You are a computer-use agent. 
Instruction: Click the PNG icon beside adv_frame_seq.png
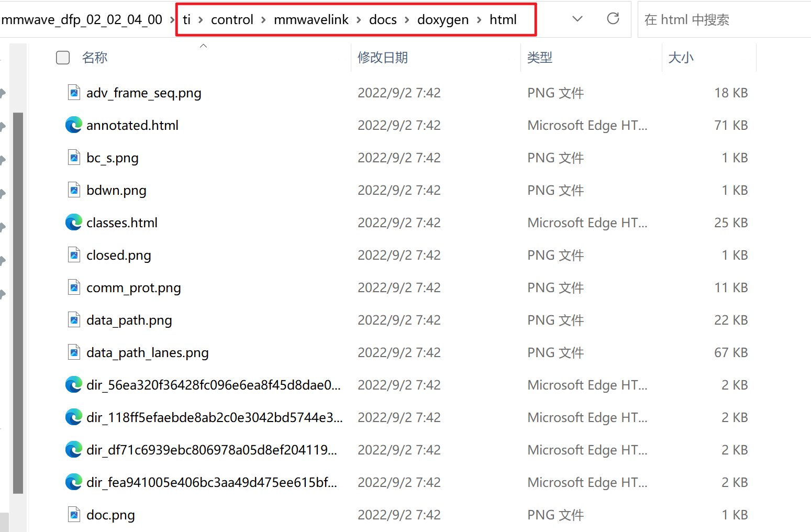[74, 93]
